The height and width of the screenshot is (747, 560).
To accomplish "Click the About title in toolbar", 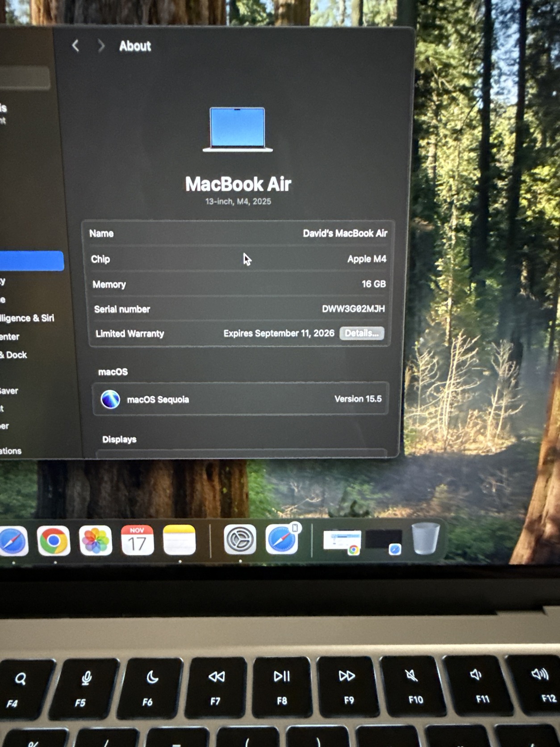I will click(x=135, y=46).
